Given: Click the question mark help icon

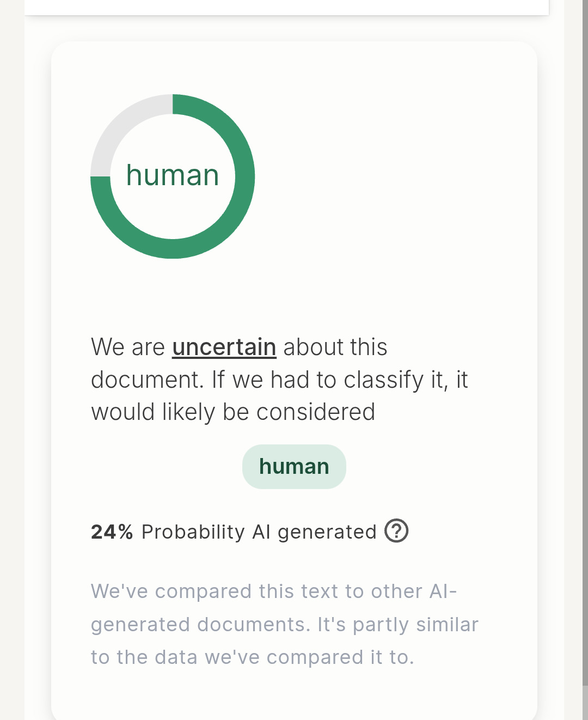Looking at the screenshot, I should [x=396, y=531].
